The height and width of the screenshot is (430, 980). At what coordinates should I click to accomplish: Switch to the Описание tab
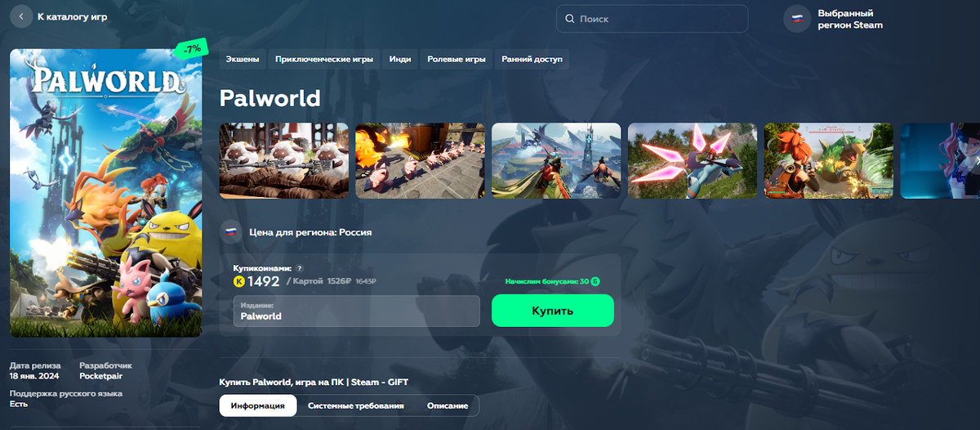pyautogui.click(x=448, y=405)
